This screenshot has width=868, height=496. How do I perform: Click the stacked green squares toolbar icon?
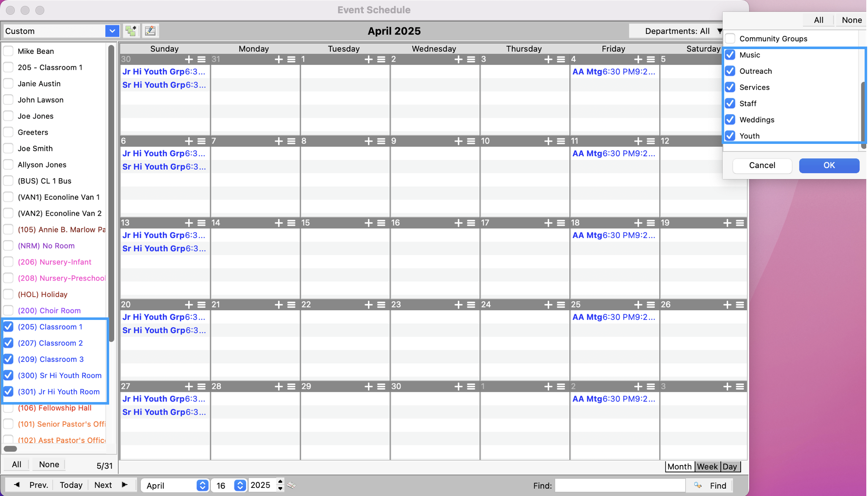coord(131,31)
